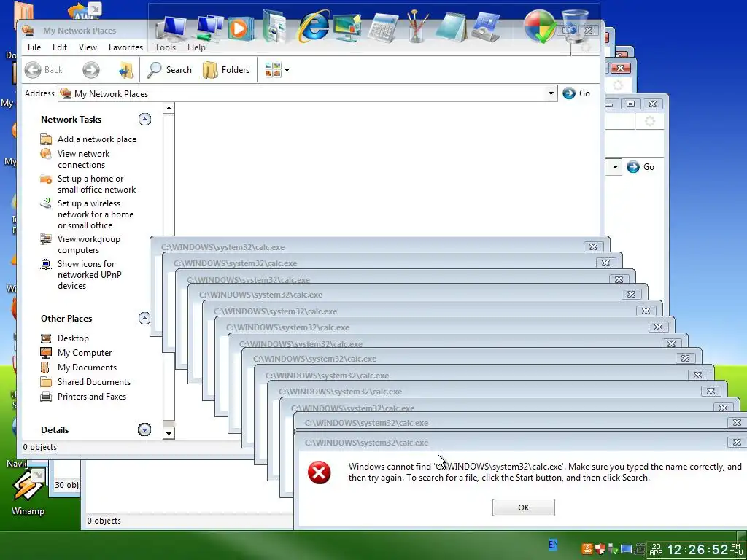Collapse the Network Tasks section
This screenshot has height=560, width=747.
coord(145,119)
